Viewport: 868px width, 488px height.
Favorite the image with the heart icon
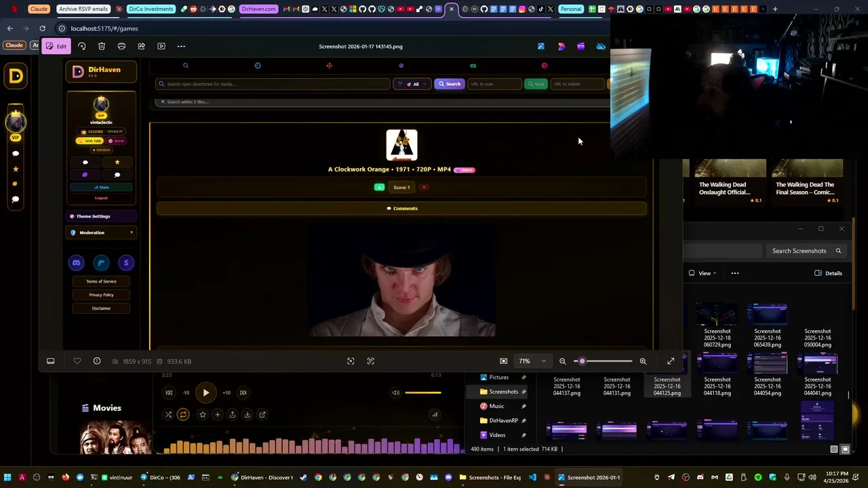(77, 361)
